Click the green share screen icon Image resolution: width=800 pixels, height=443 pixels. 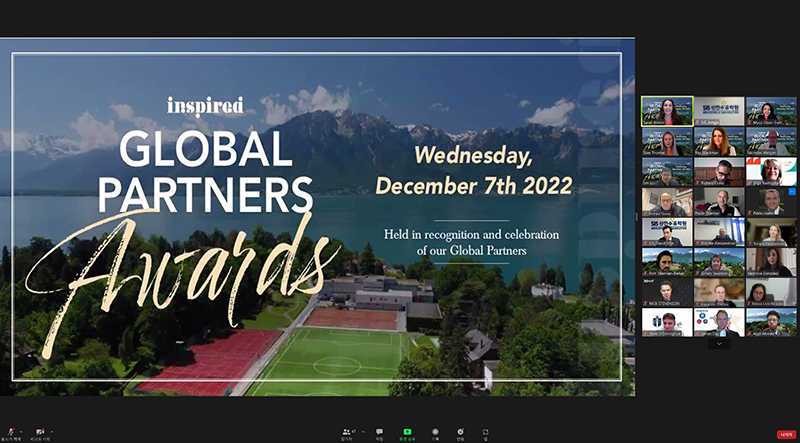click(x=407, y=432)
